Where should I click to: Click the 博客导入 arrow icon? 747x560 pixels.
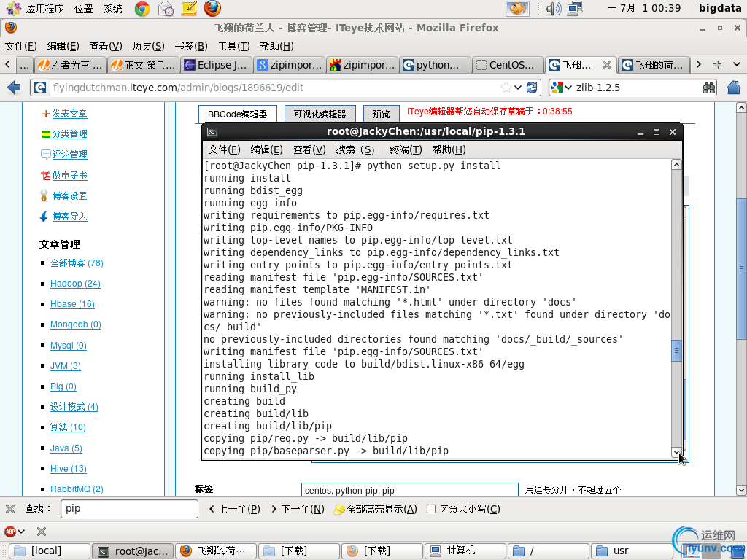(44, 217)
